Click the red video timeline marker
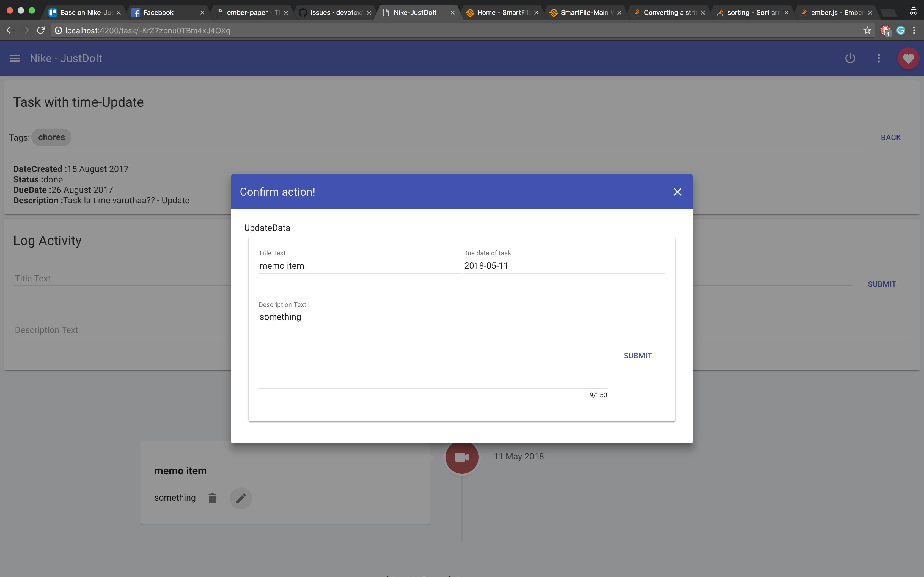 click(x=462, y=457)
